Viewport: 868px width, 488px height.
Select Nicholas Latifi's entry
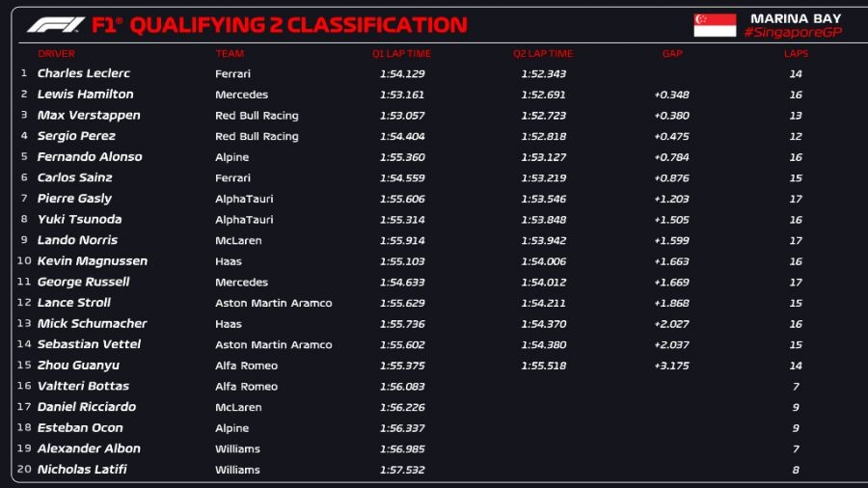point(82,471)
